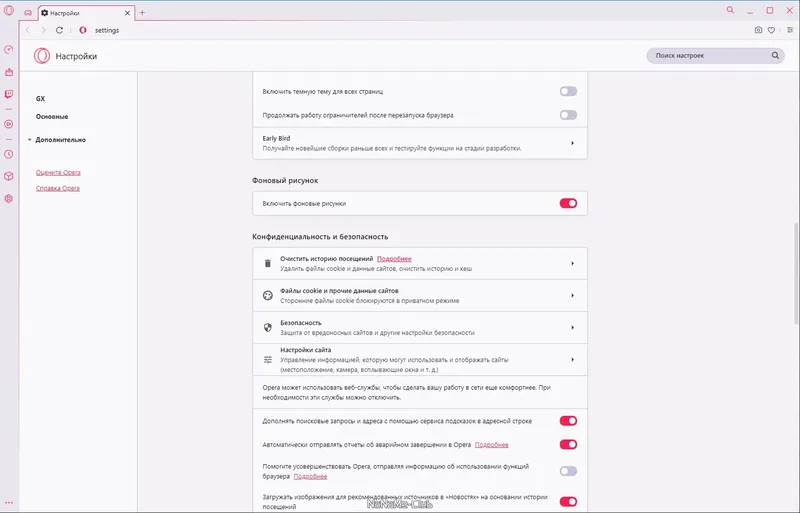Open Extensions cube icon in sidebar
The width and height of the screenshot is (800, 513).
(x=9, y=176)
